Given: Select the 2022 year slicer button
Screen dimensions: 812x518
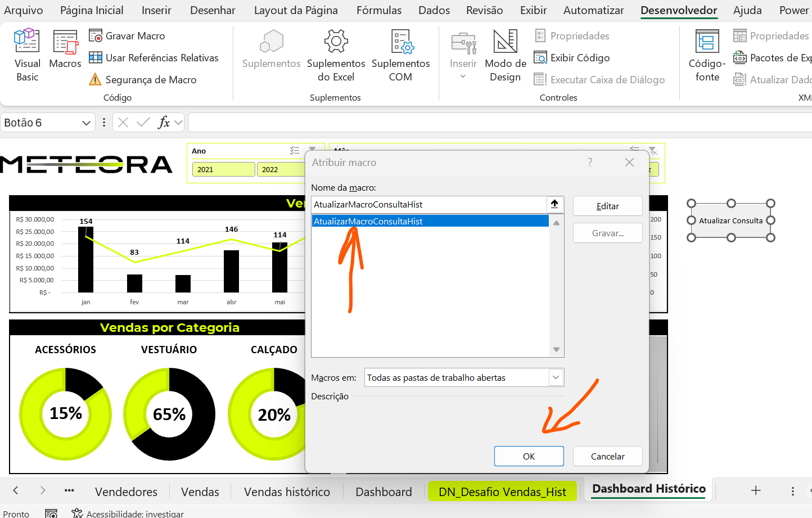Looking at the screenshot, I should tap(281, 169).
